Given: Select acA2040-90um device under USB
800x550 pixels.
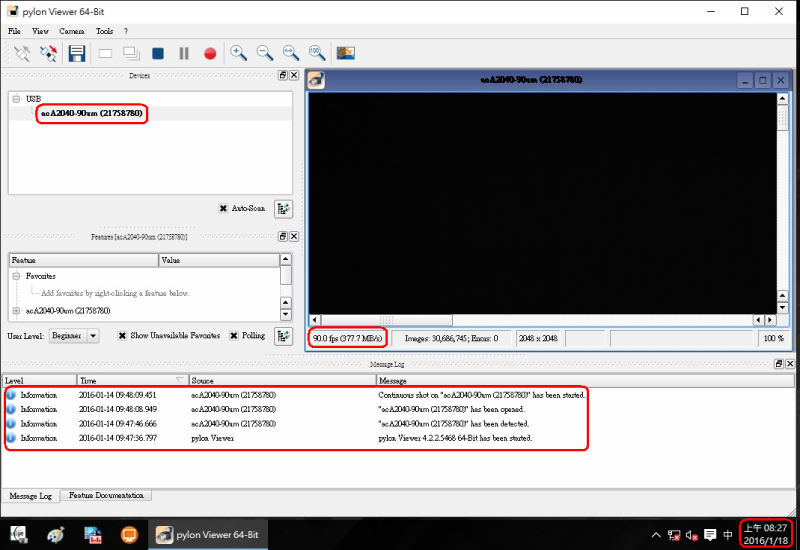Looking at the screenshot, I should pos(91,114).
